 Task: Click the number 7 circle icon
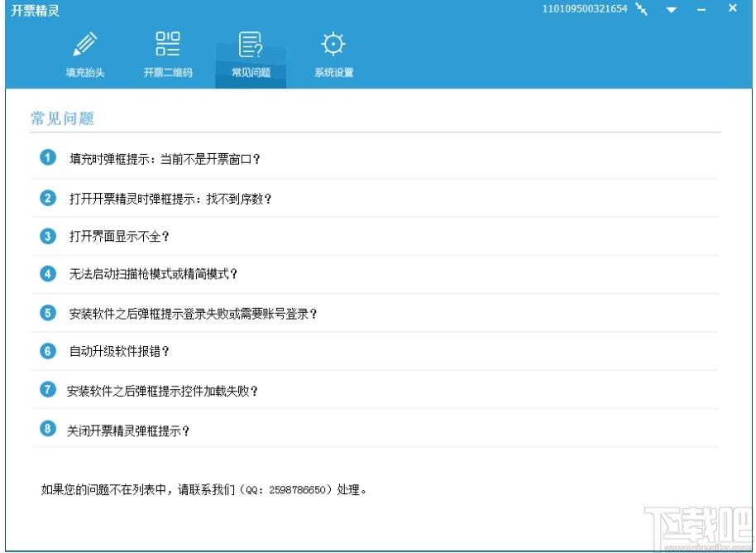(48, 389)
